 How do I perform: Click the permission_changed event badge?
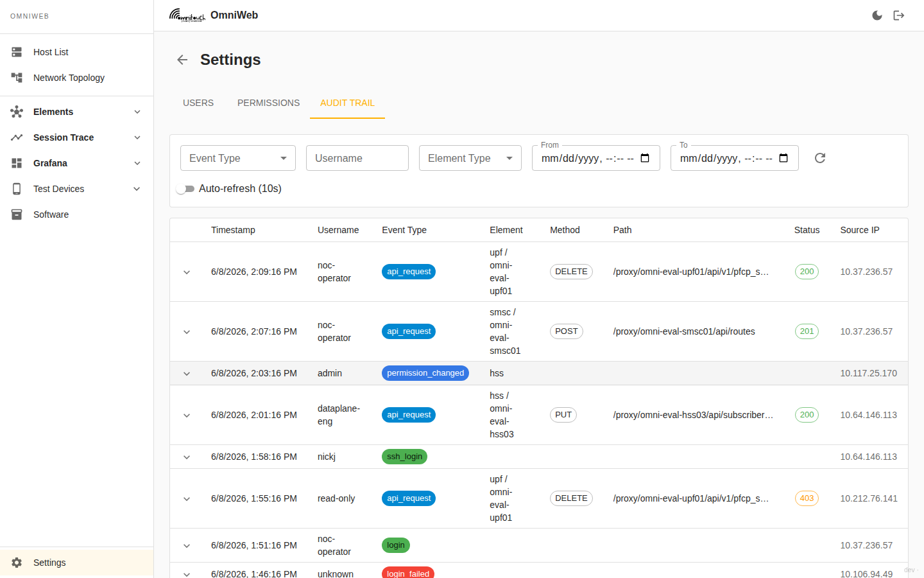point(425,373)
